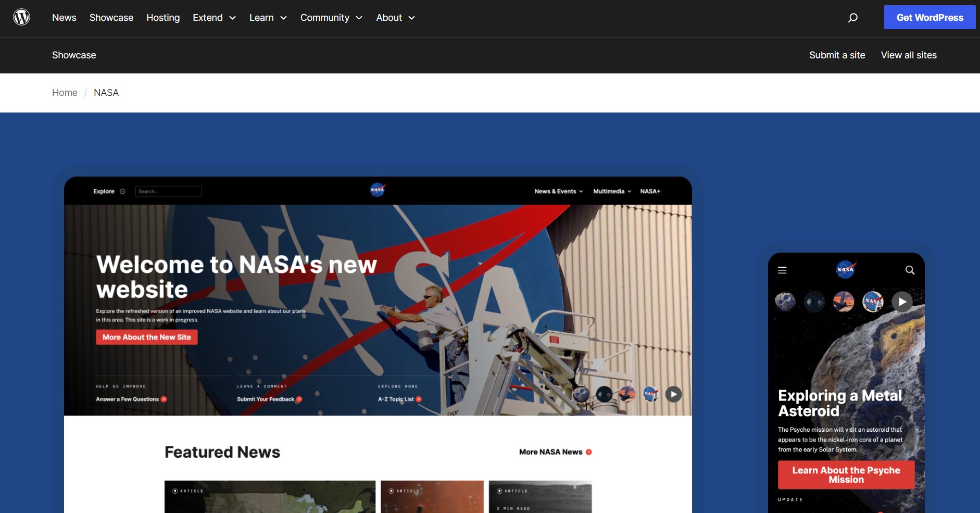980x513 pixels.
Task: Click the WordPress logo icon
Action: [21, 18]
